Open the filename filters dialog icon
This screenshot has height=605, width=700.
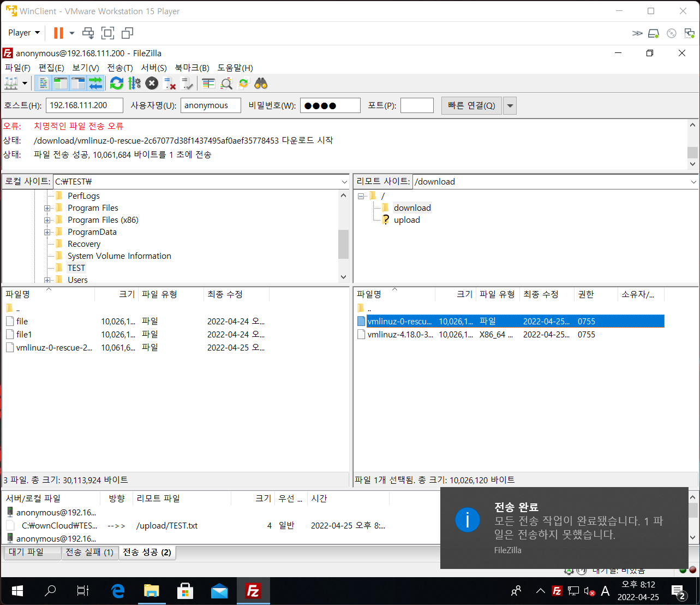(208, 84)
